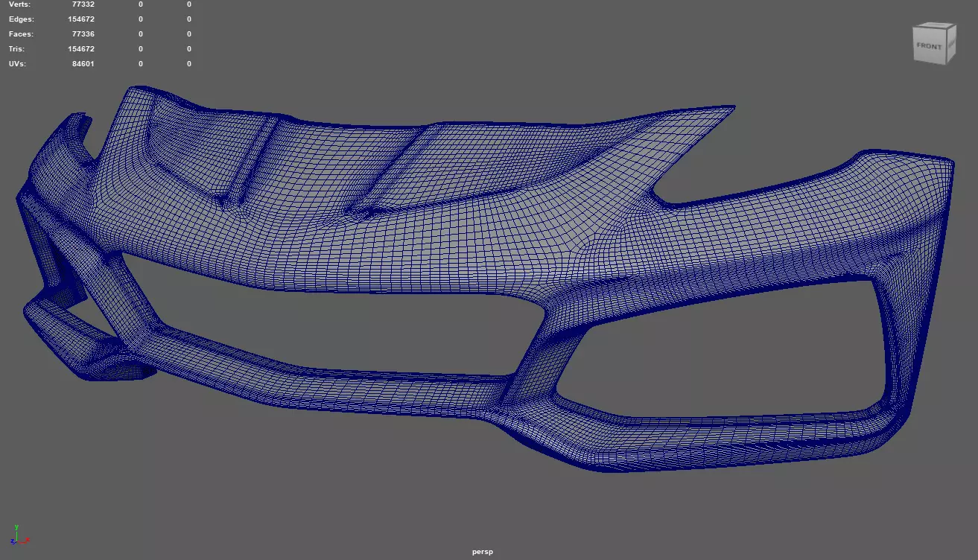Click the UV count value 84601

coord(83,63)
